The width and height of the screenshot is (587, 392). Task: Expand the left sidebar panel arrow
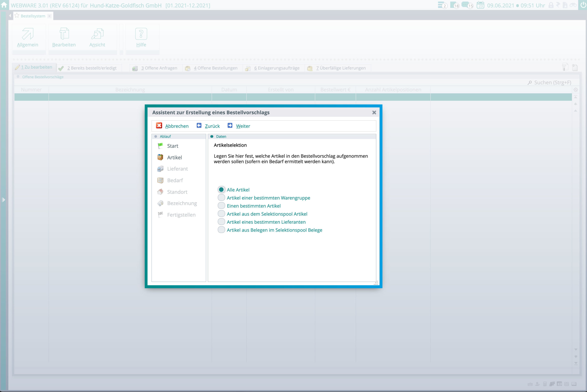point(3,200)
